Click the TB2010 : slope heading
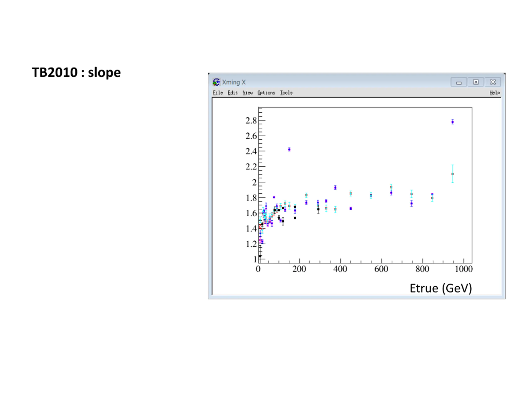Image resolution: width=532 pixels, height=399 pixels. pos(76,72)
